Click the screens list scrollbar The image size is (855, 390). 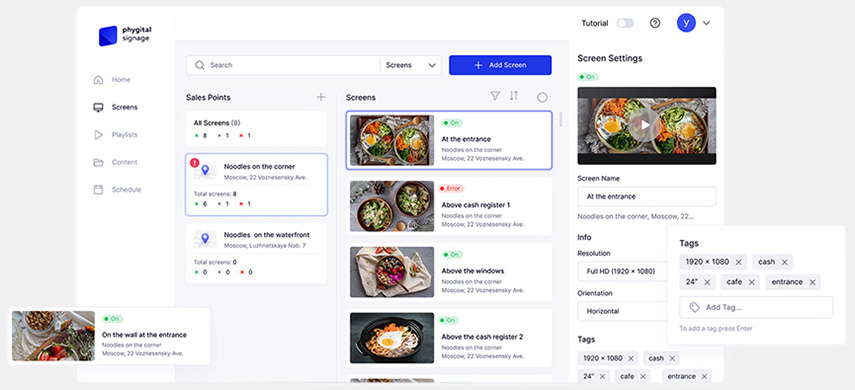[560, 119]
